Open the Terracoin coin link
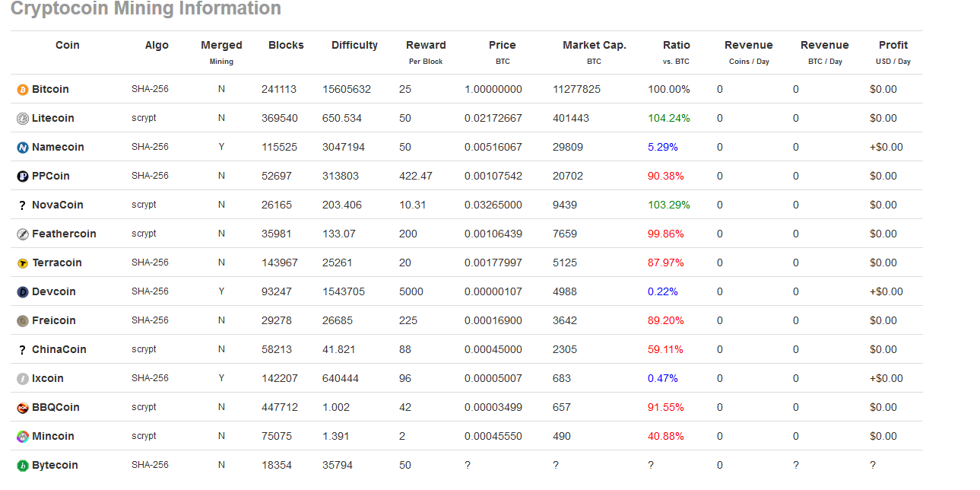This screenshot has width=980, height=490. pyautogui.click(x=57, y=262)
